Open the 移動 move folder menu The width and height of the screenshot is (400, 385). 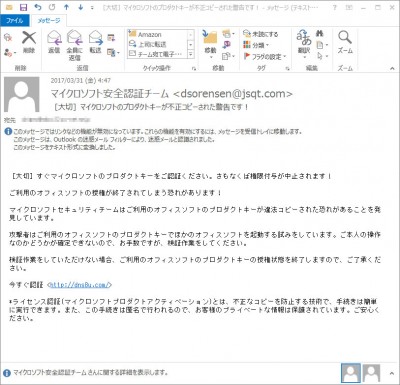pyautogui.click(x=211, y=44)
